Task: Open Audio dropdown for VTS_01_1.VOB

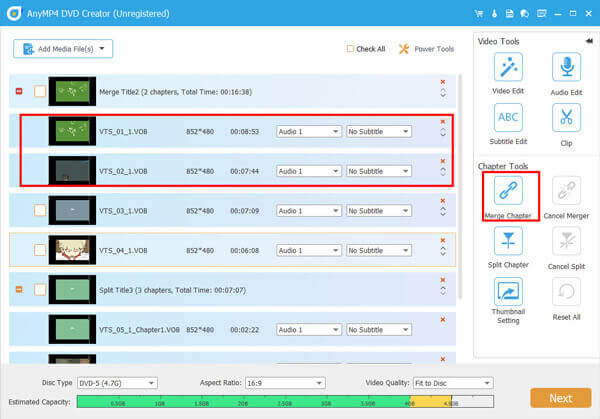Action: (x=308, y=132)
